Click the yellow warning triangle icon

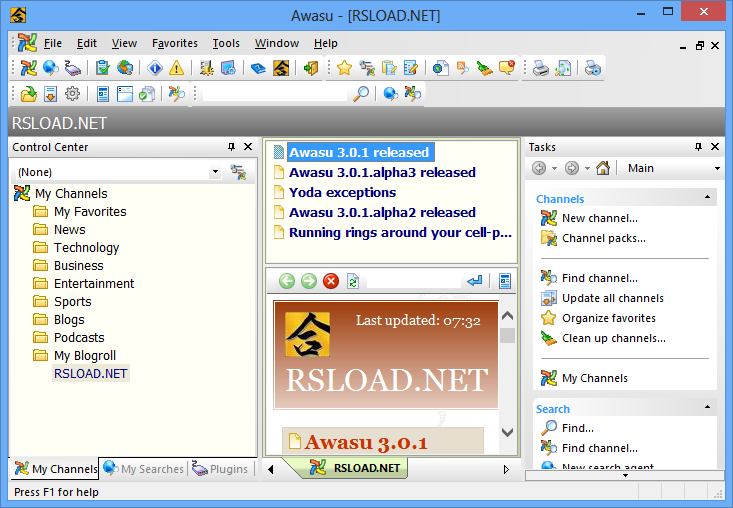coord(177,68)
